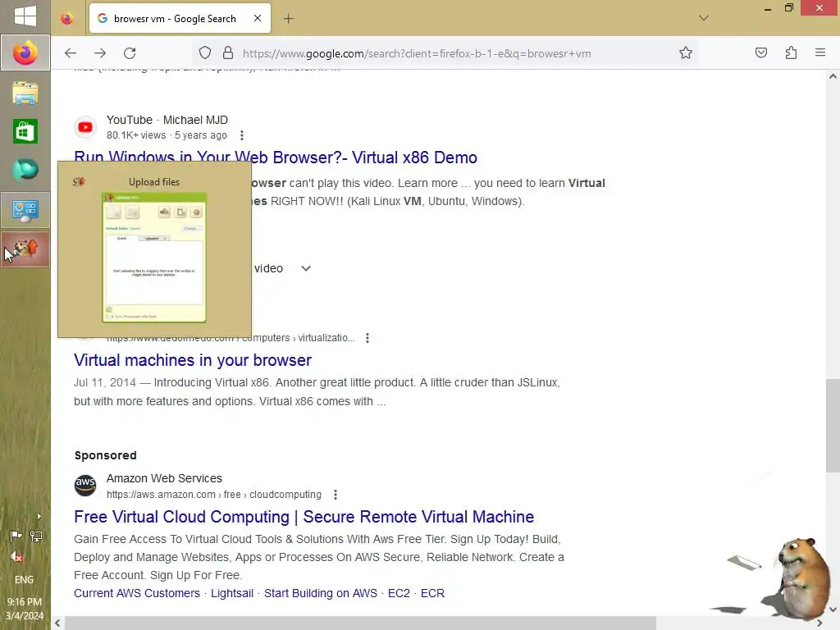Go forward to next page
Image resolution: width=840 pixels, height=630 pixels.
pyautogui.click(x=100, y=53)
